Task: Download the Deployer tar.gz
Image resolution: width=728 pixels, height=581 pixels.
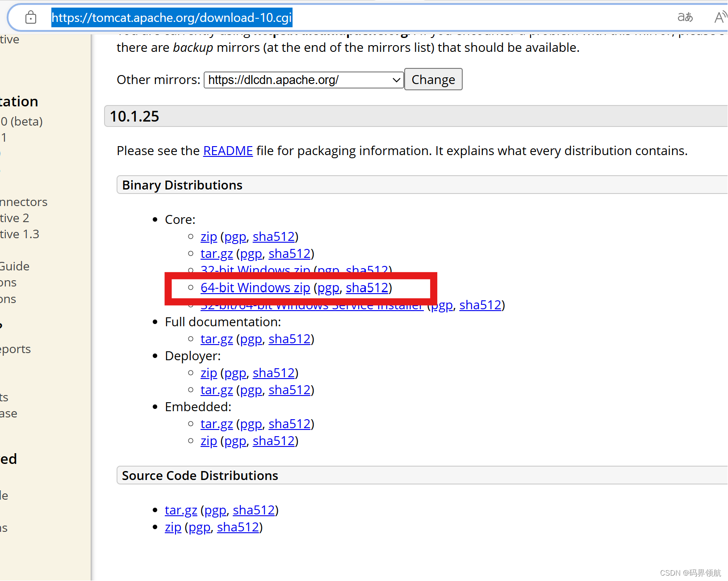Action: [217, 390]
